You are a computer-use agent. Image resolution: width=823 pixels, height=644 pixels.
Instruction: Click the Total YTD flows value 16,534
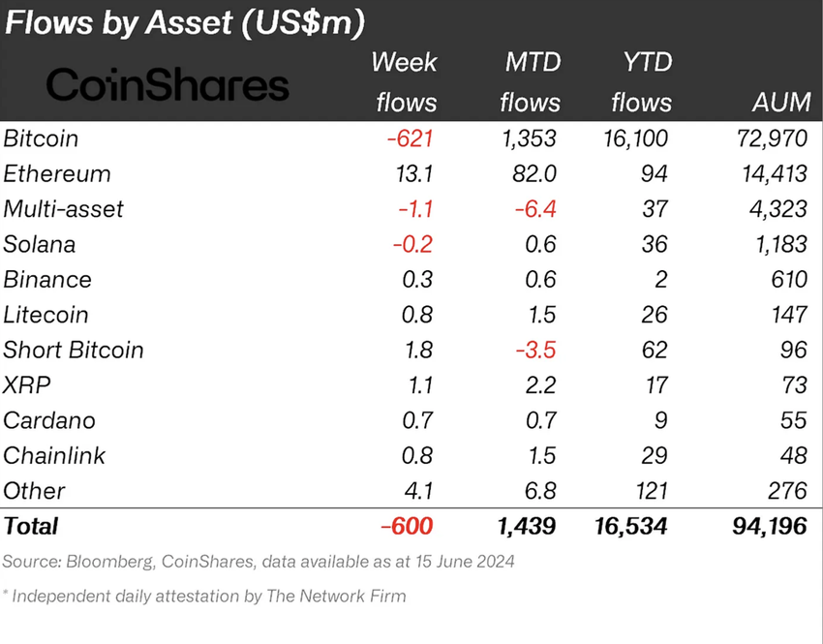coord(630,526)
